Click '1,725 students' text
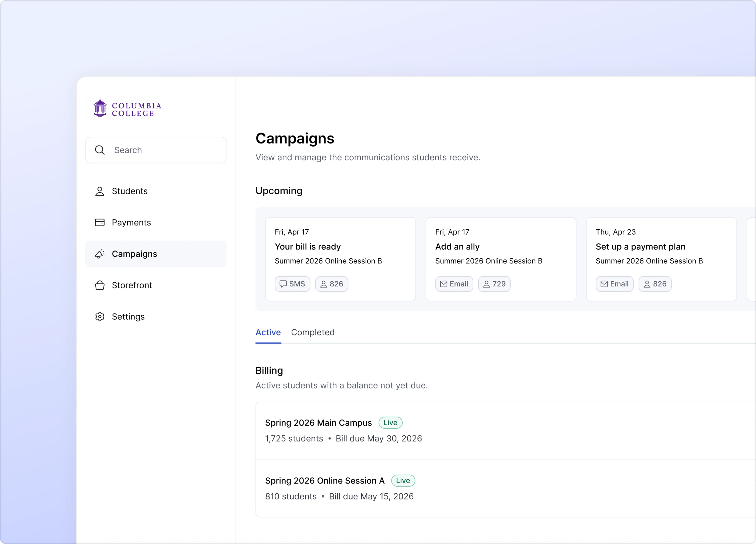The width and height of the screenshot is (756, 544). coord(294,439)
